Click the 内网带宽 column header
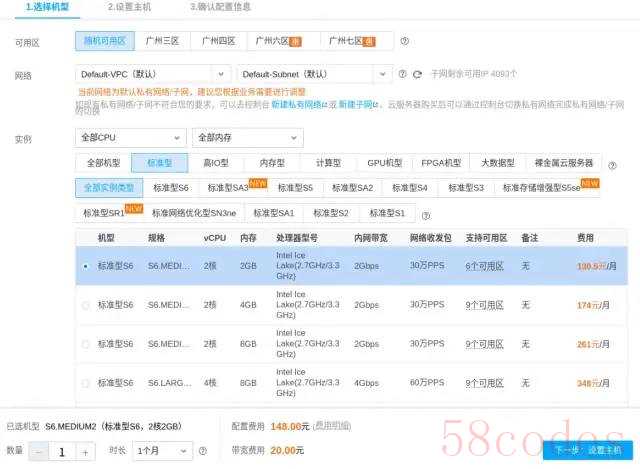Screen dimensions: 640x469 tap(371, 238)
